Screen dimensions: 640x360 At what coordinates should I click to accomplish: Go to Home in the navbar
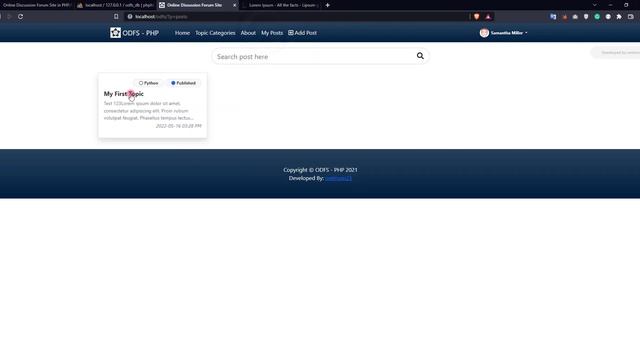click(182, 33)
